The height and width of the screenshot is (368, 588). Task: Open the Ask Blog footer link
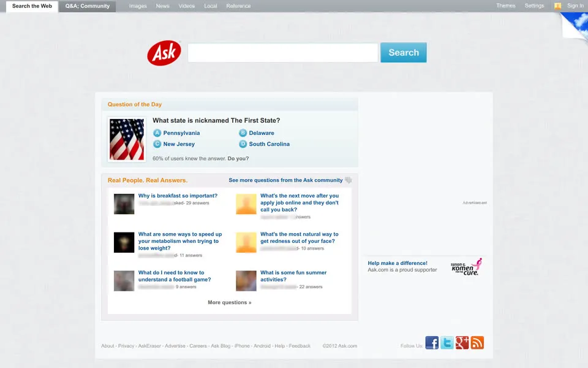(221, 346)
